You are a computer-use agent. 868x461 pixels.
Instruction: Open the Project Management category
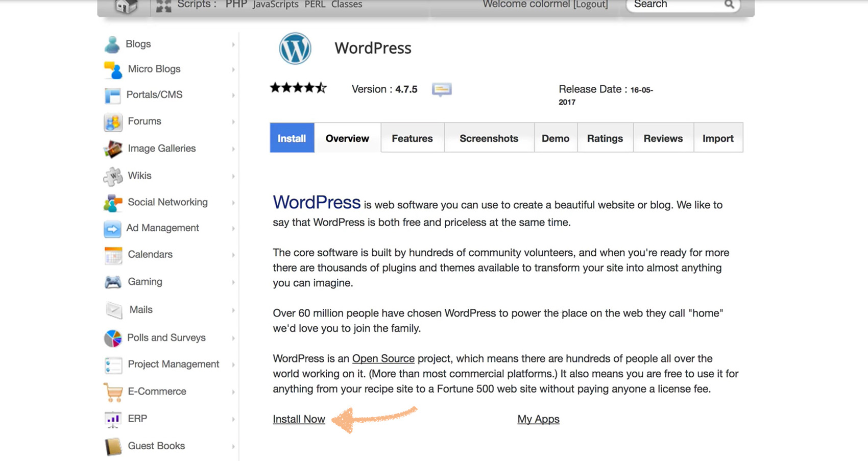coord(174,364)
